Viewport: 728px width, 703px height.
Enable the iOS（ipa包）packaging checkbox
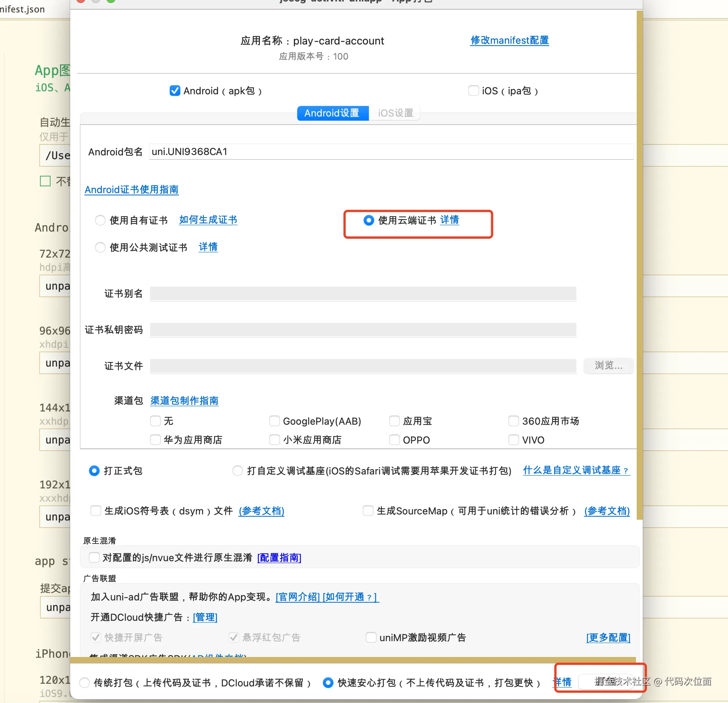point(473,91)
